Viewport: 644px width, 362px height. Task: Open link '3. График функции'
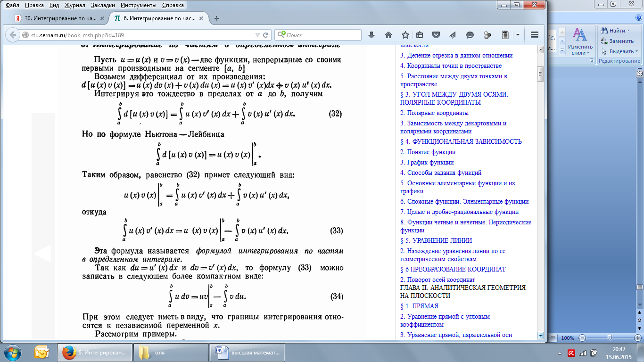coord(427,163)
